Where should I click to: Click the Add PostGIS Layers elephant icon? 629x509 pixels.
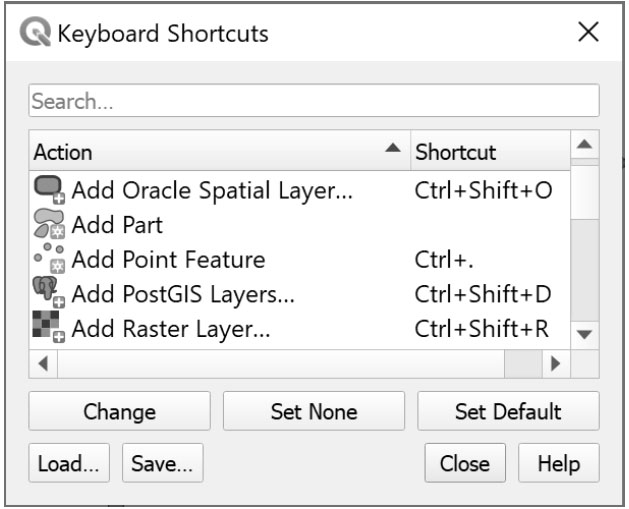tap(49, 295)
